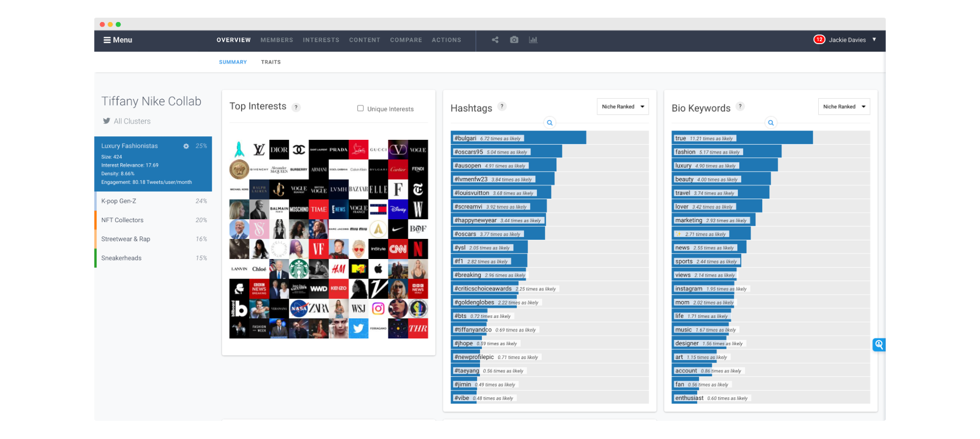The image size is (980, 439).
Task: Click the search icon under Hashtags
Action: [550, 123]
